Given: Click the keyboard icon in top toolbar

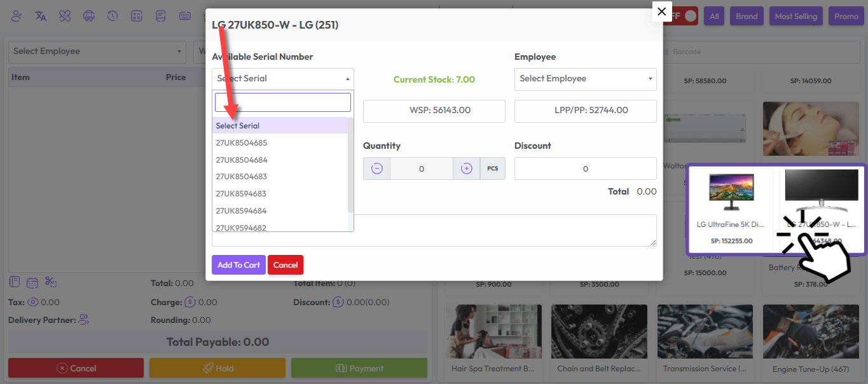Looking at the screenshot, I should (185, 16).
